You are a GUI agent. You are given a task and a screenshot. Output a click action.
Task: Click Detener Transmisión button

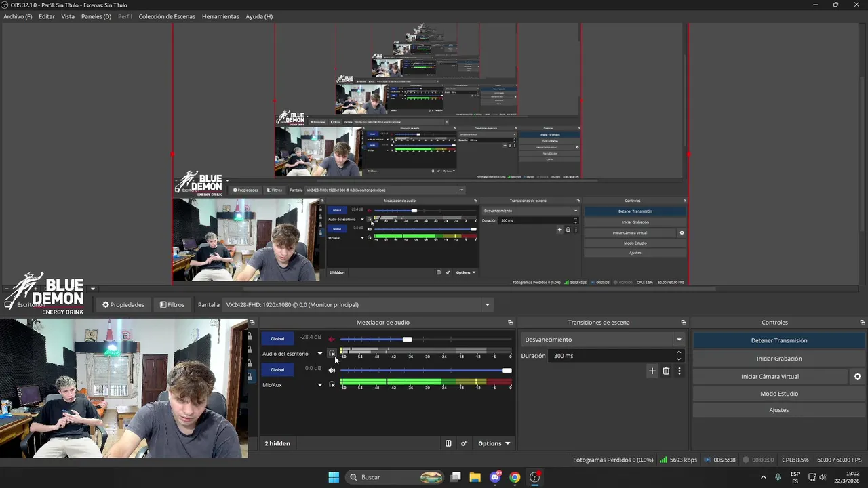[779, 341]
